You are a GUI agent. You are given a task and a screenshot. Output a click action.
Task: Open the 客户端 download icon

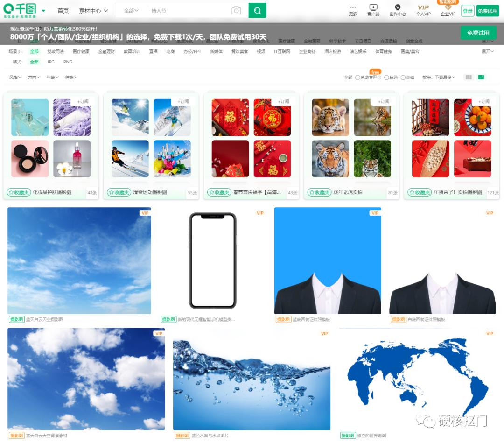(x=373, y=10)
